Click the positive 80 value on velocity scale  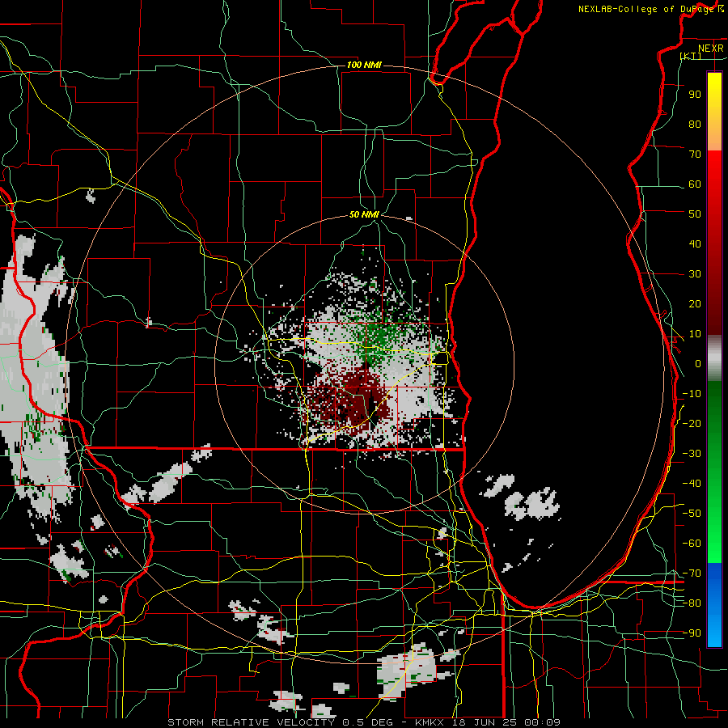pos(695,124)
